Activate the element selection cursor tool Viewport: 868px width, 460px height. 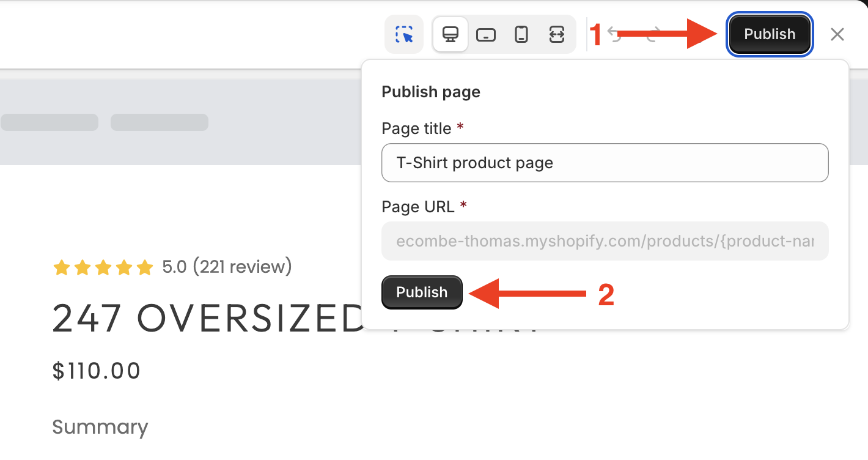[x=403, y=34]
